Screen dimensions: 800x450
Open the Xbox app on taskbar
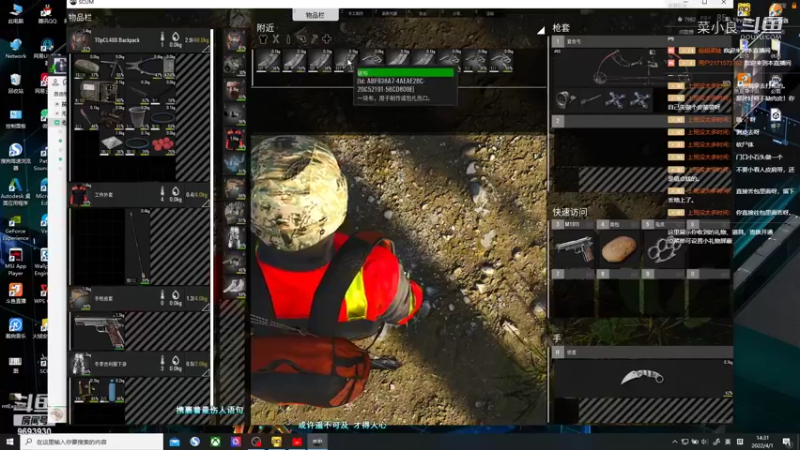point(215,441)
